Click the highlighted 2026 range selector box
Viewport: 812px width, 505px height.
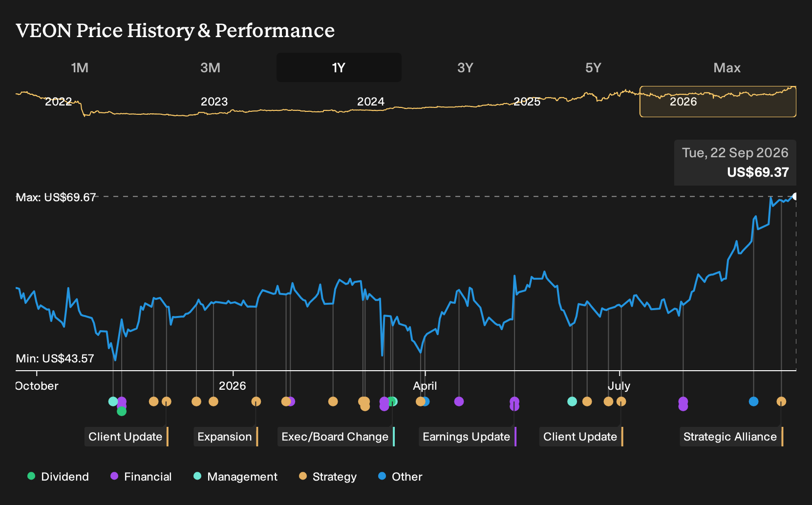coord(718,102)
